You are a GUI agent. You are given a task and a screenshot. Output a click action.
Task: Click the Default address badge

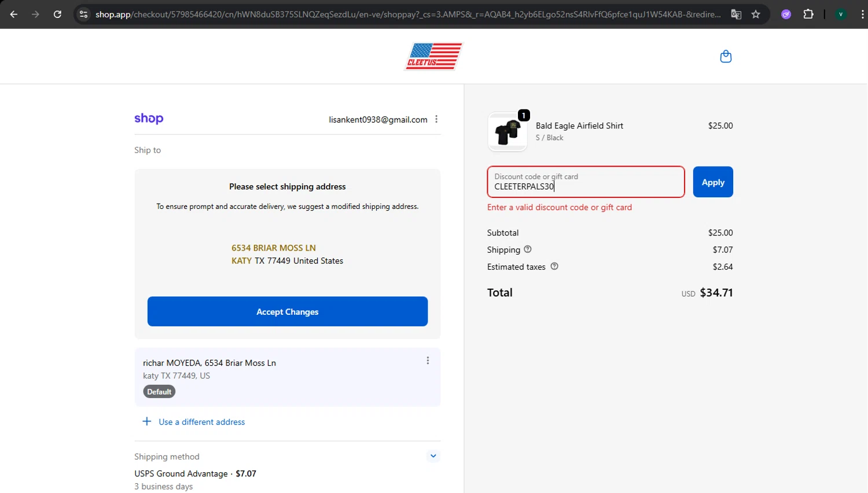159,392
